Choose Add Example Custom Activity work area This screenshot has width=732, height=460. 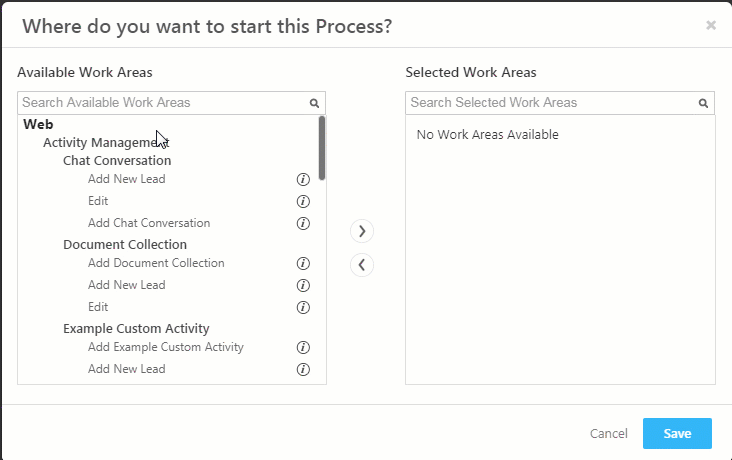tap(166, 347)
